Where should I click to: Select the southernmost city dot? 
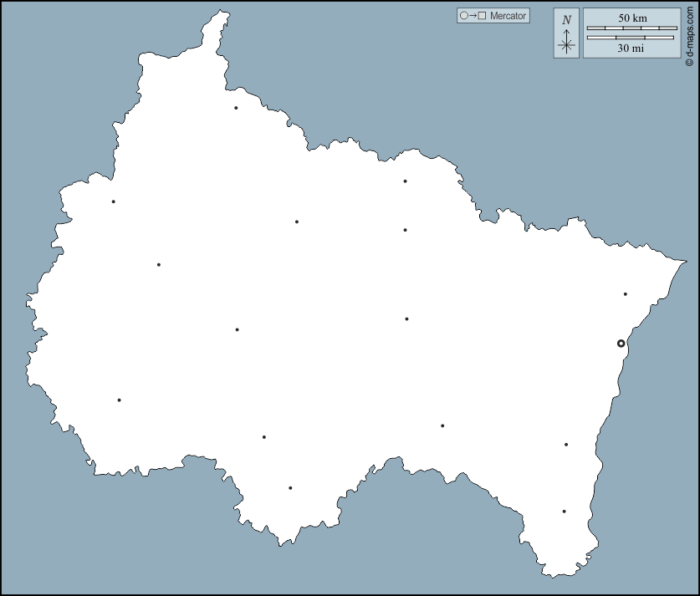(564, 512)
